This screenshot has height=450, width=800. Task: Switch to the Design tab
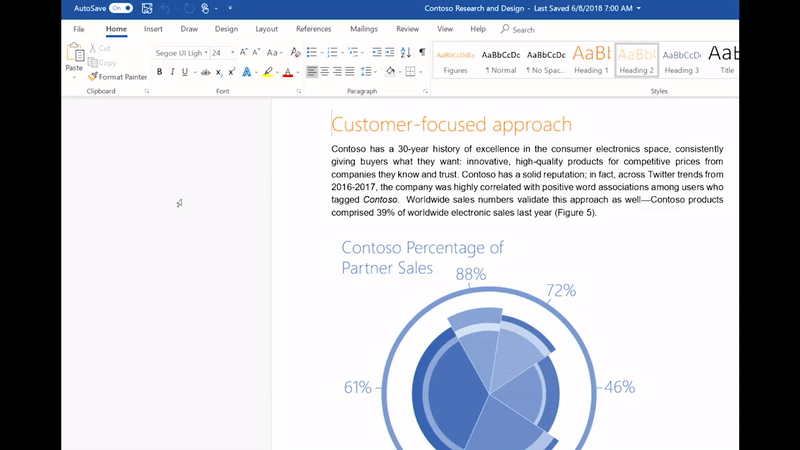[226, 29]
